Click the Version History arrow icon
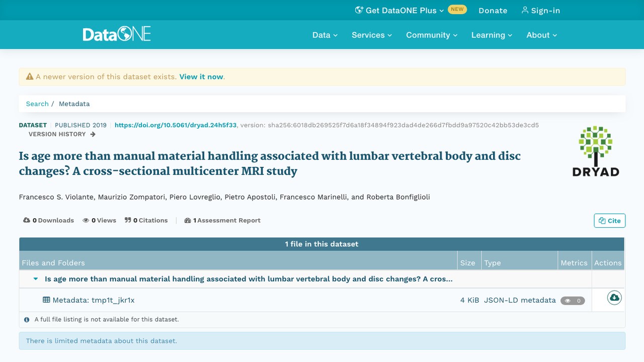This screenshot has width=644, height=362. pyautogui.click(x=93, y=134)
